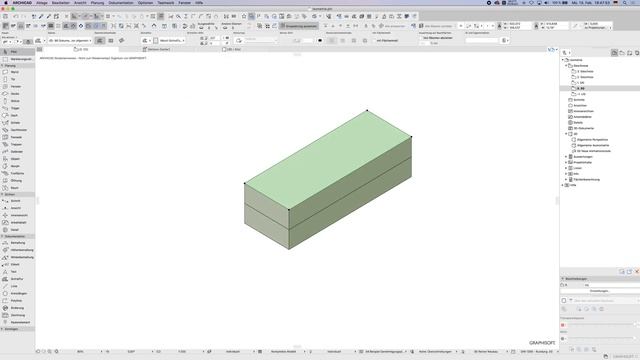
Task: Select the Fenster tool in the toolbox
Action: click(17, 87)
